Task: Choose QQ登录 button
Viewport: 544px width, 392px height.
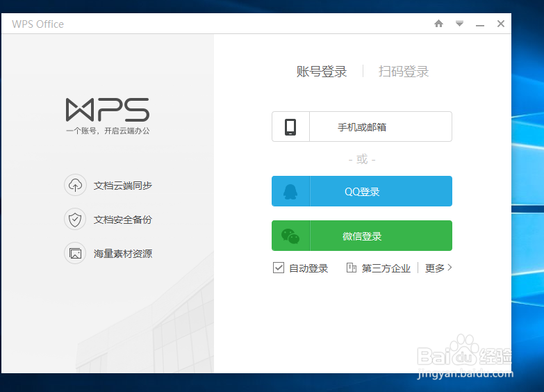Action: coord(362,191)
